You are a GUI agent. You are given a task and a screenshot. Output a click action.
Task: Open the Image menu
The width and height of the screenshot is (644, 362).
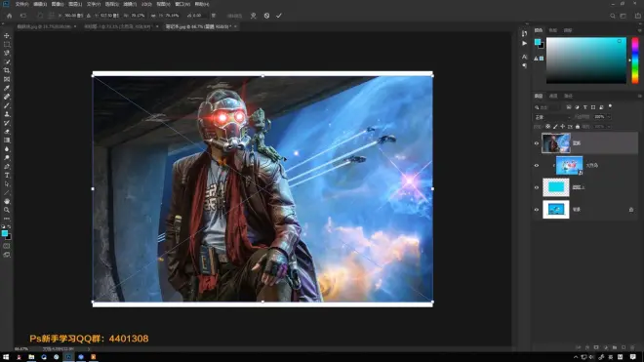coord(58,4)
